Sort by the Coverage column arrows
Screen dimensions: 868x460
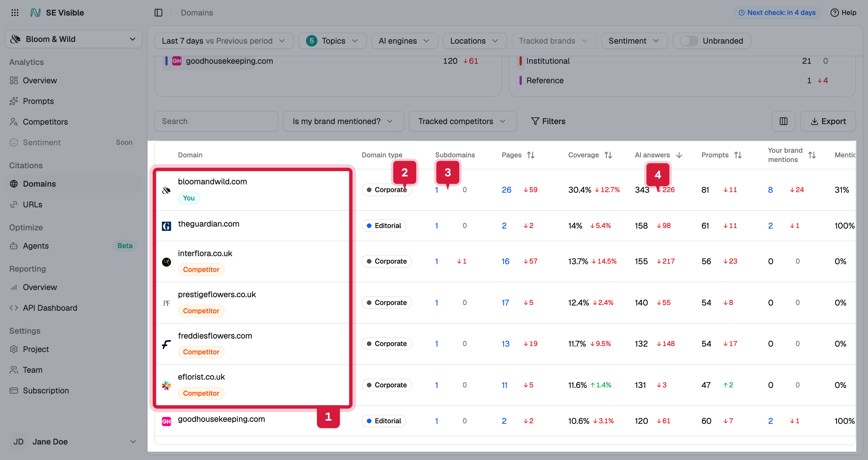coord(608,155)
